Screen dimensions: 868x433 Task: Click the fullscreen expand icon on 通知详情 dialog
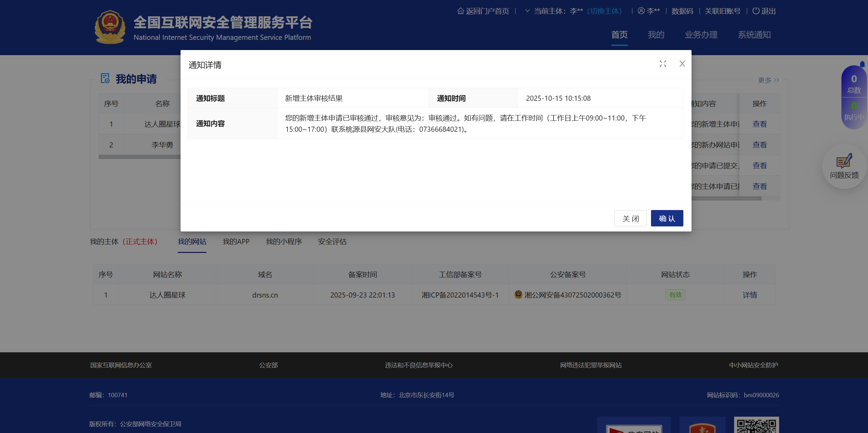coord(663,64)
